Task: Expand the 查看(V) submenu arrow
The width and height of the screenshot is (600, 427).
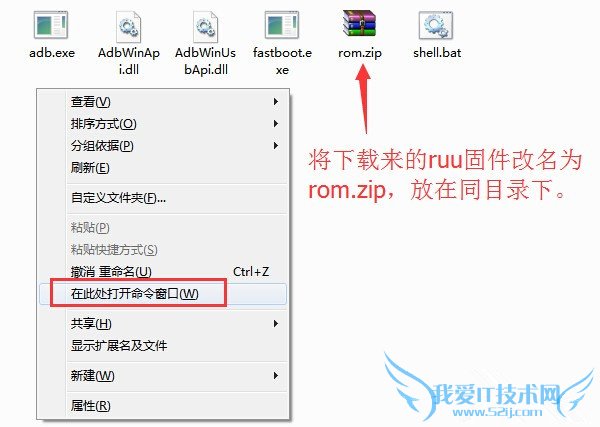Action: (x=276, y=102)
